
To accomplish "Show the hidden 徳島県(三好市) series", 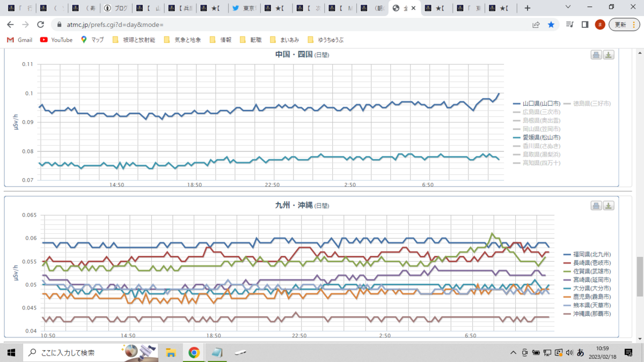I will 587,104.
